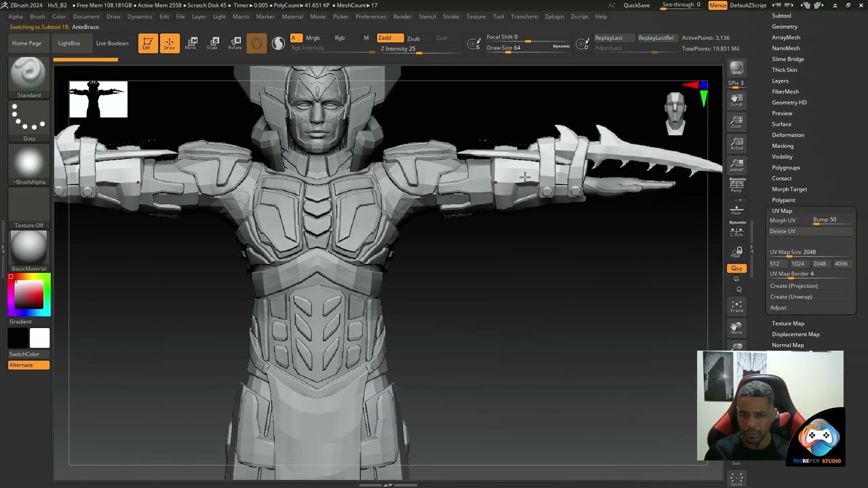868x488 pixels.
Task: Toggle the Alternate button
Action: pyautogui.click(x=28, y=365)
